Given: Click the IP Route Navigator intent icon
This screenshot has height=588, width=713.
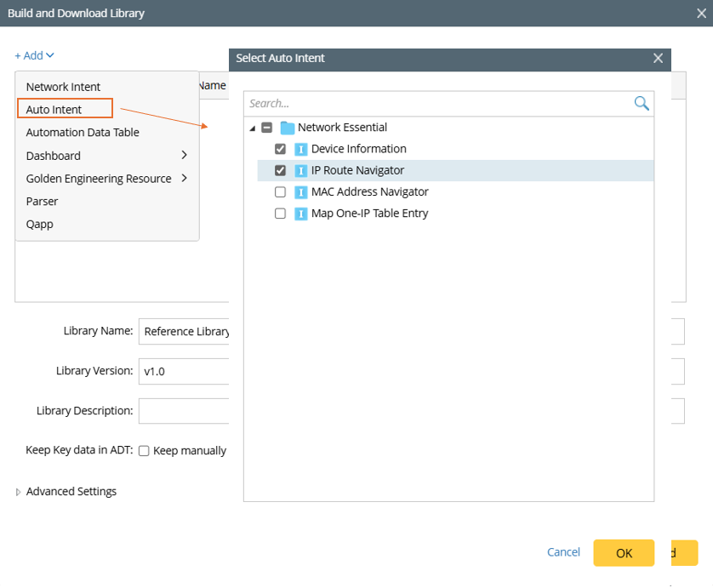Looking at the screenshot, I should (300, 170).
